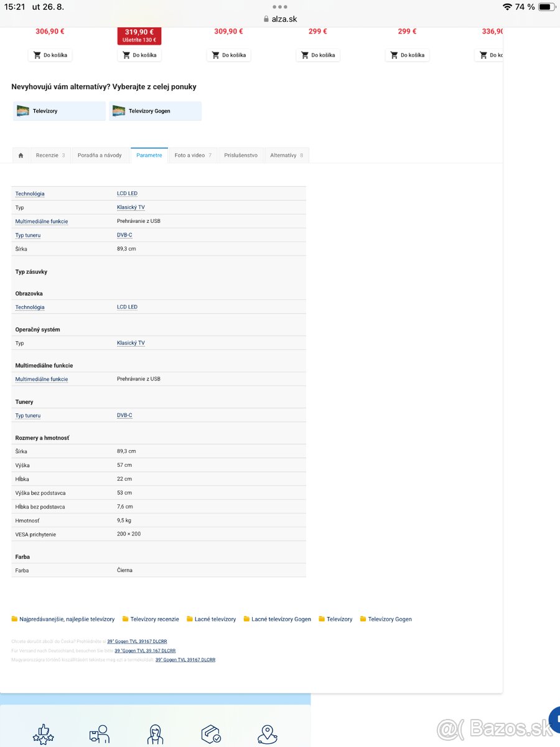Click the Televízory recenzie link
The image size is (560, 747).
click(154, 619)
